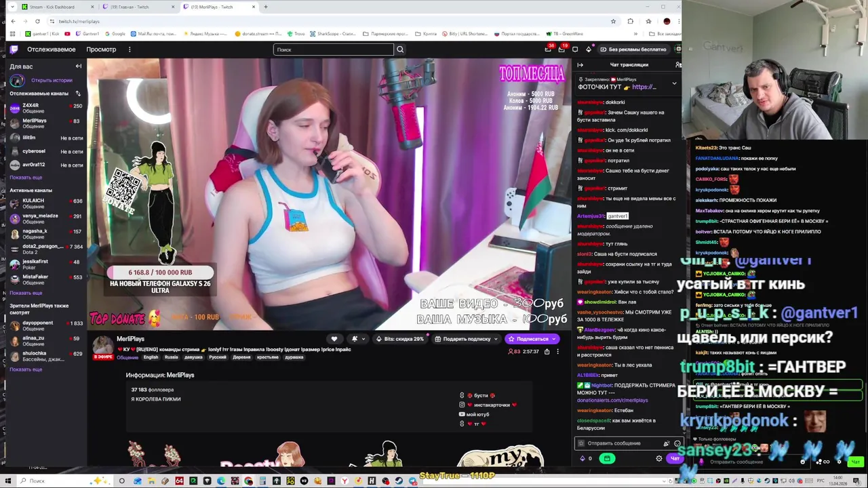Open the Twitch home logo
This screenshot has width=868, height=488.
click(x=14, y=49)
